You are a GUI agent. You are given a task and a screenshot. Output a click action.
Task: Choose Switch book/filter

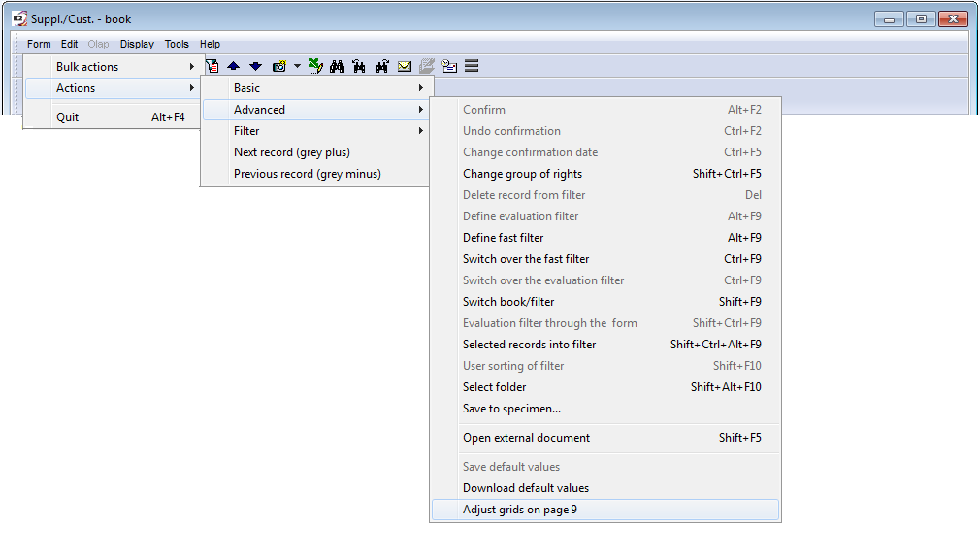click(605, 301)
